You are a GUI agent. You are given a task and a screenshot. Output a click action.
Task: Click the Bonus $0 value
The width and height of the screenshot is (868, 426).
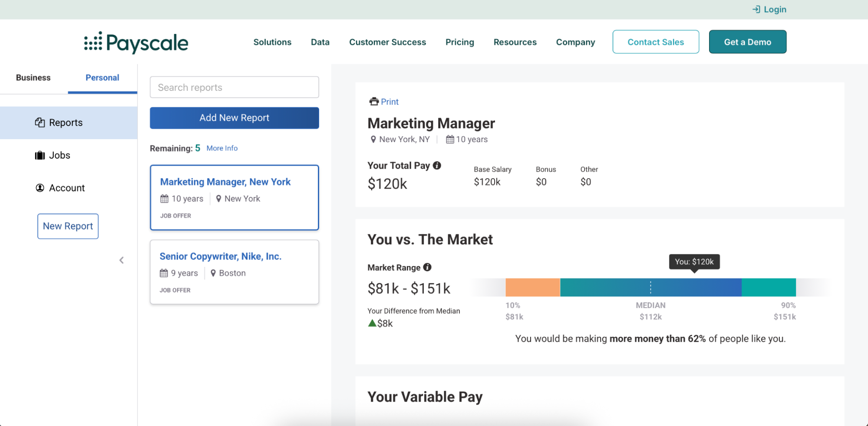(x=541, y=182)
